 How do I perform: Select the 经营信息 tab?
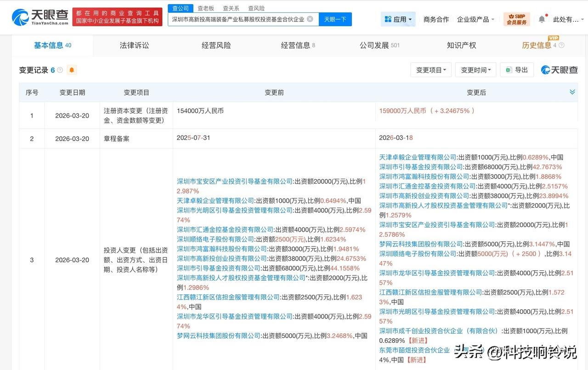tap(298, 45)
